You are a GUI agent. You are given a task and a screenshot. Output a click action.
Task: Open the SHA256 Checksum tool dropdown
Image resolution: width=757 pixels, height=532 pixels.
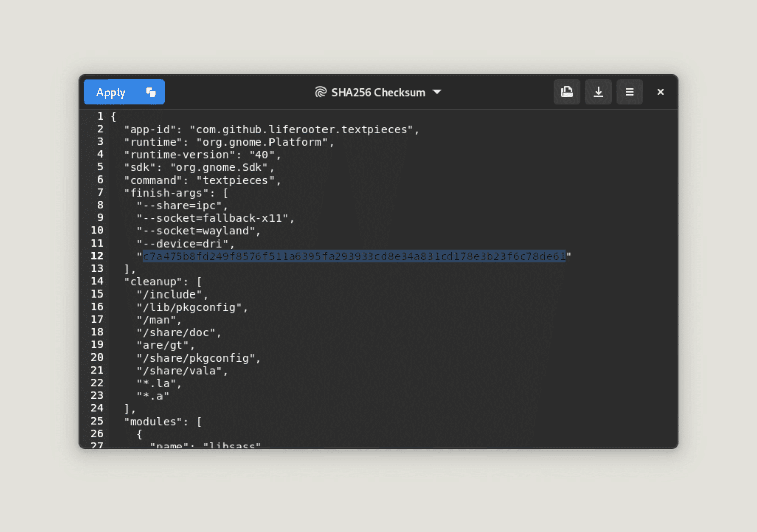pos(378,92)
